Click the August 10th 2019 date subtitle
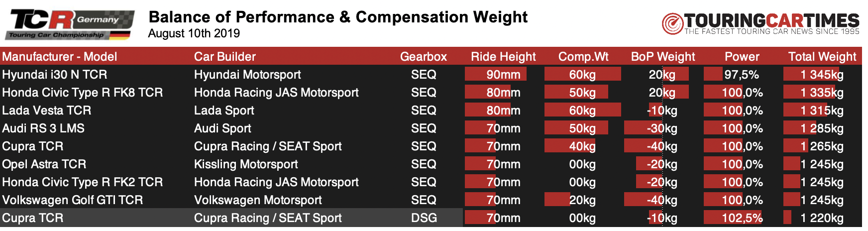Viewport: 868px width, 231px height. coord(194,33)
